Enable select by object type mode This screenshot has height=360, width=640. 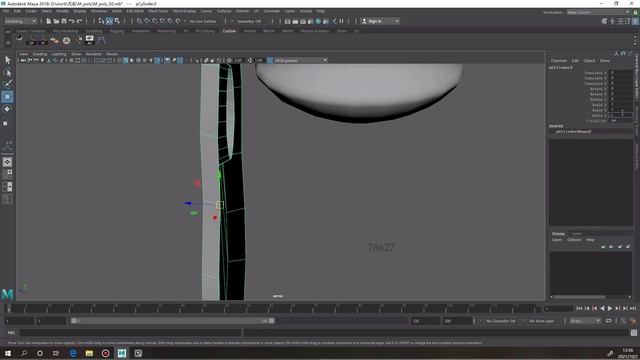click(109, 21)
